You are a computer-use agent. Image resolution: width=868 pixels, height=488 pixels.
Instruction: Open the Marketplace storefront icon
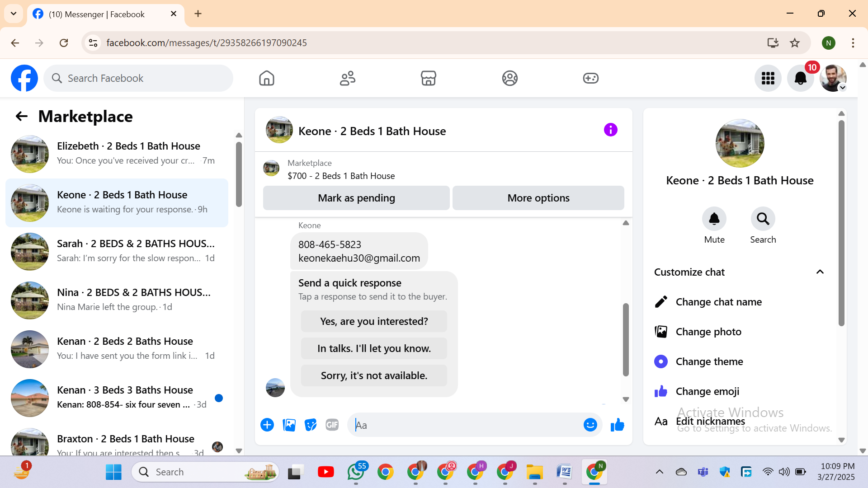tap(429, 78)
